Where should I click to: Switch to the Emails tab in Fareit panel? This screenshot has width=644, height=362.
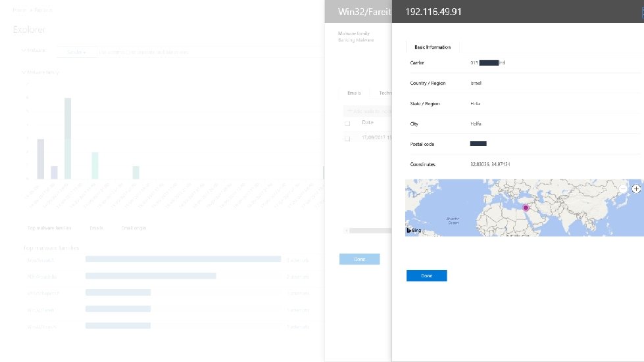(x=354, y=93)
